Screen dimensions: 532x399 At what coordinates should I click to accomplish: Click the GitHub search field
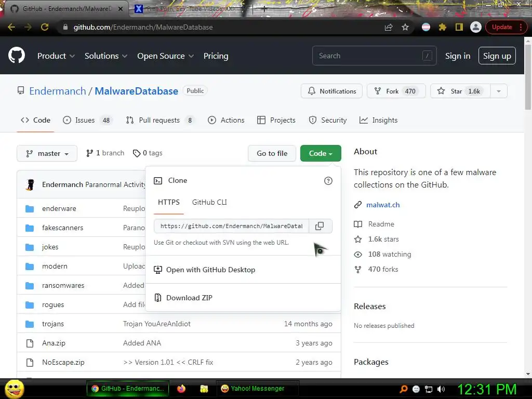click(x=374, y=56)
